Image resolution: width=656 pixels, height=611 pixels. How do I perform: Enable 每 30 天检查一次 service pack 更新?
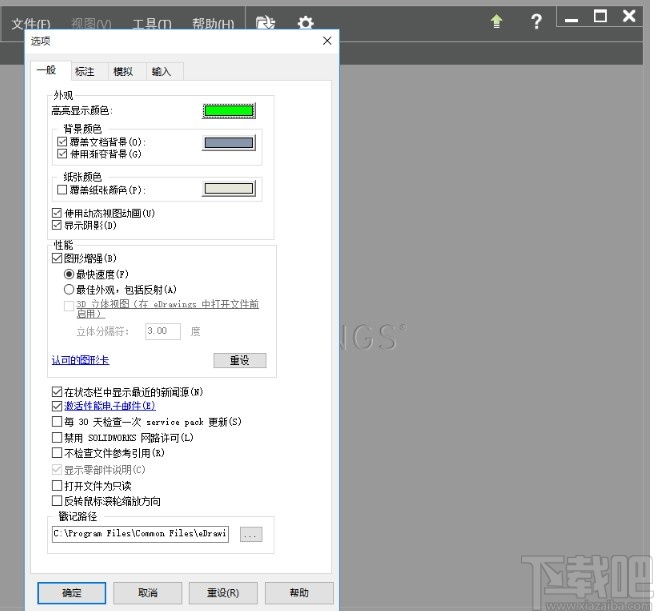point(57,421)
